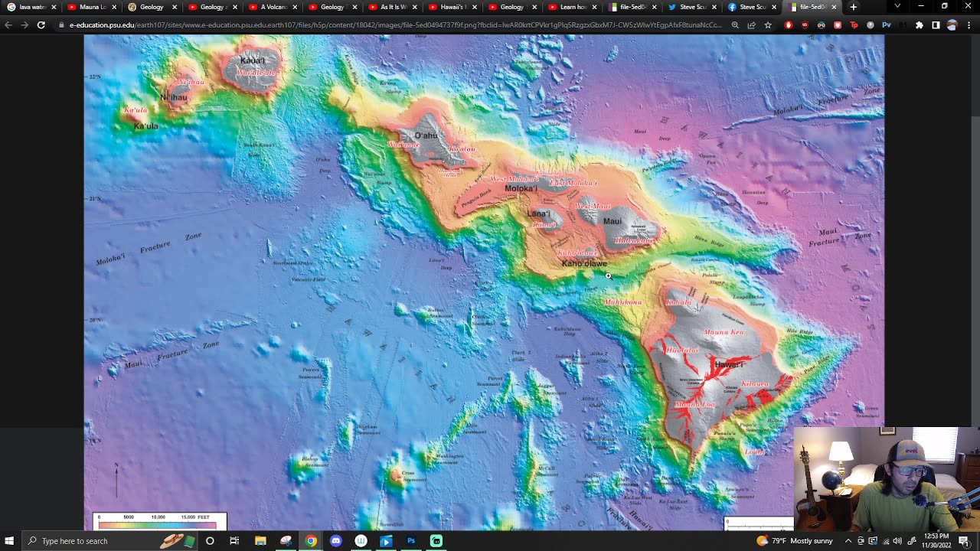Click the 79°F Mostly sunny weather widget
The width and height of the screenshot is (980, 551).
(x=794, y=541)
